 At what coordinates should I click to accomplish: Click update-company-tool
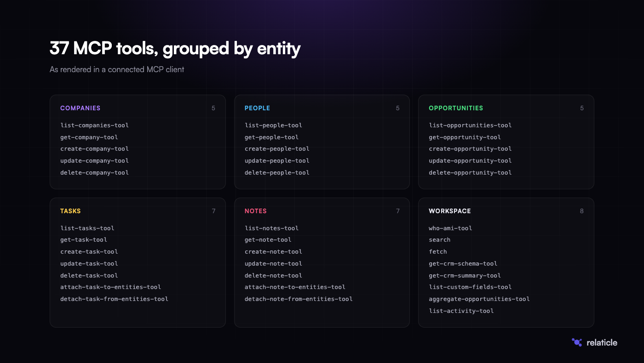tap(94, 161)
